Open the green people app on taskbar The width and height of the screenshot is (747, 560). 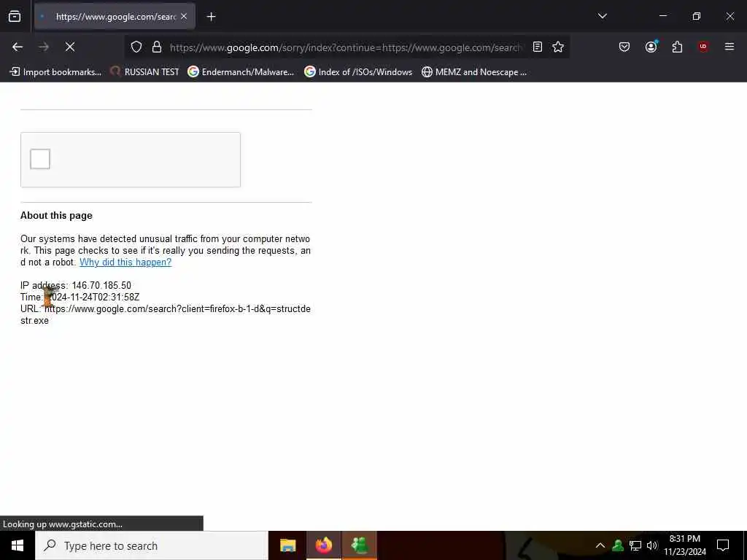pyautogui.click(x=359, y=545)
